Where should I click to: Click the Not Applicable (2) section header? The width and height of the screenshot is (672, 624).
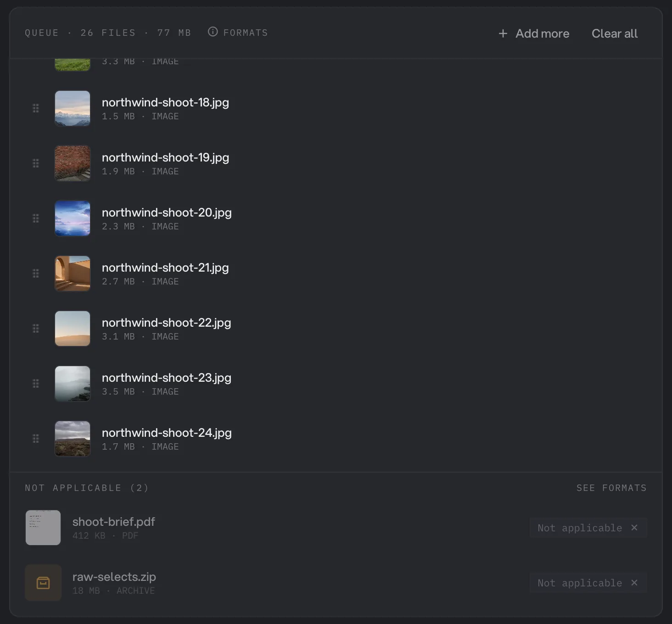[x=87, y=488]
